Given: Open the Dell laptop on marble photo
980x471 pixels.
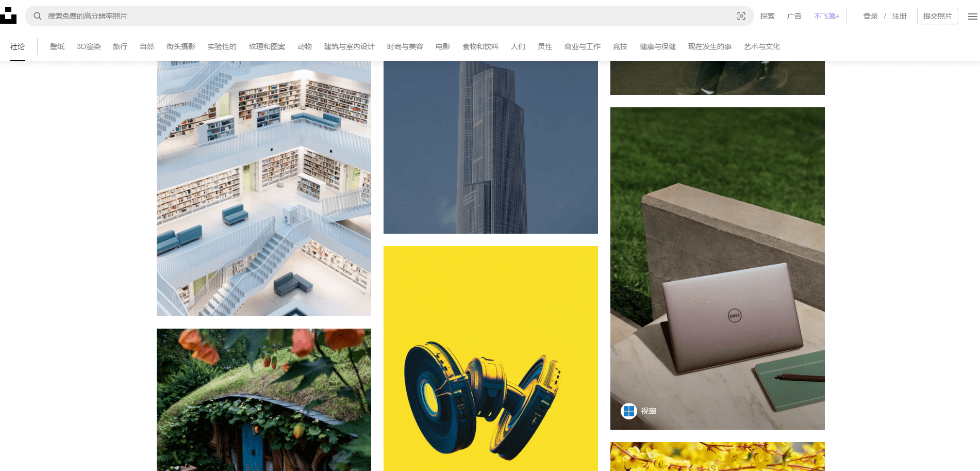Looking at the screenshot, I should tap(718, 268).
